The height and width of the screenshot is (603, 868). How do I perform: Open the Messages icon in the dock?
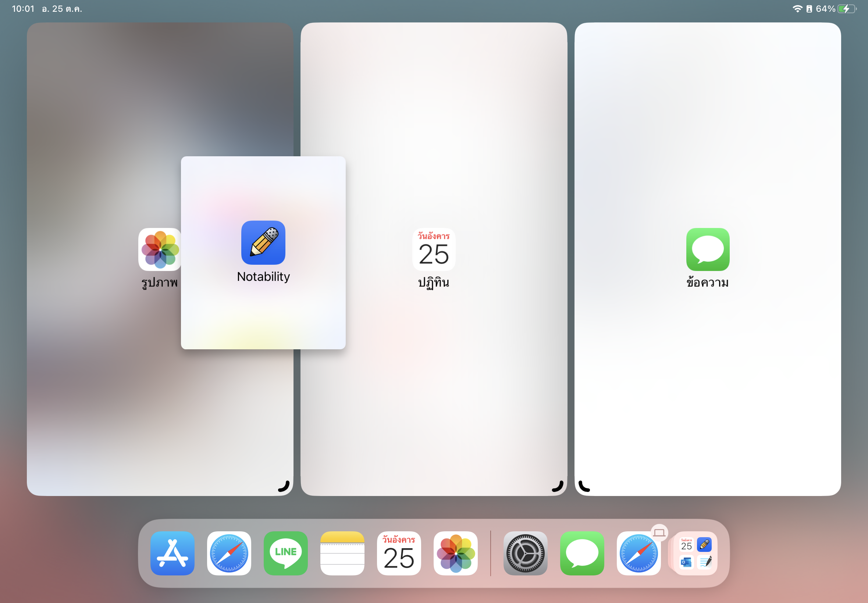click(x=582, y=553)
